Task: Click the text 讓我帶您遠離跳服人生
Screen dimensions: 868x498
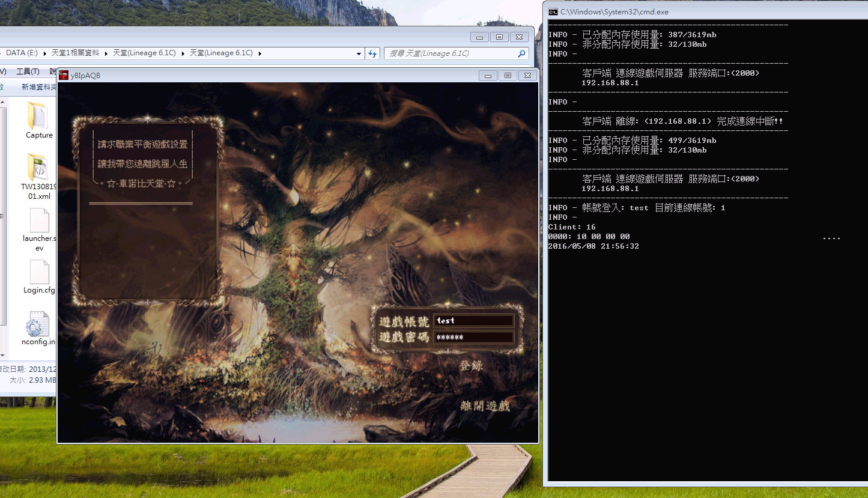Action: tap(143, 163)
